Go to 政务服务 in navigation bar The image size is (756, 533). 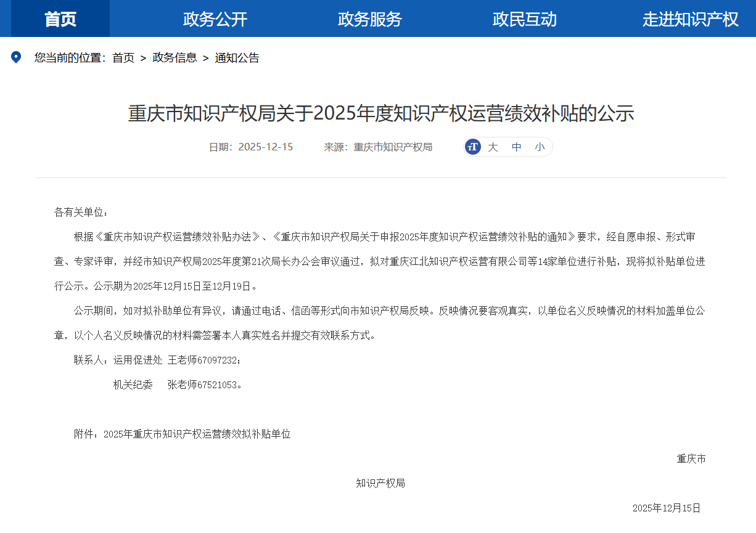coord(370,19)
